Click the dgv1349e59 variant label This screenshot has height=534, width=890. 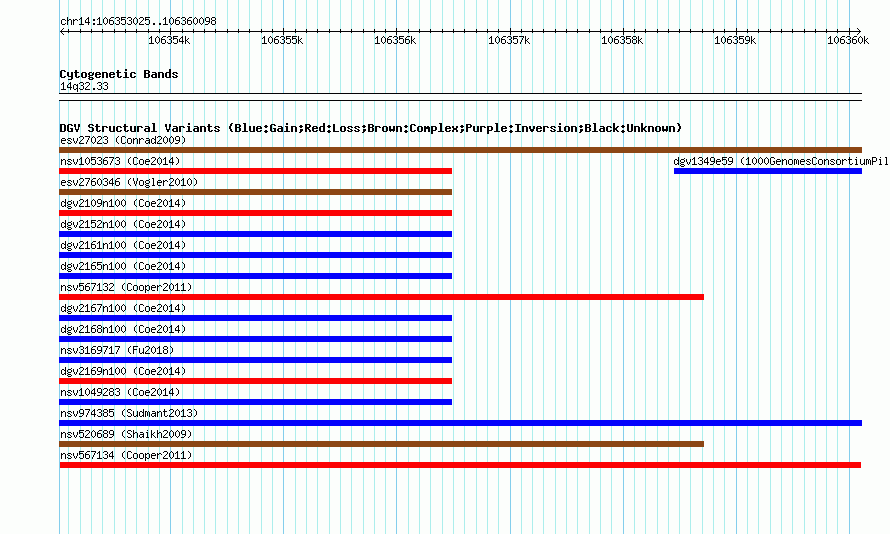click(x=781, y=161)
